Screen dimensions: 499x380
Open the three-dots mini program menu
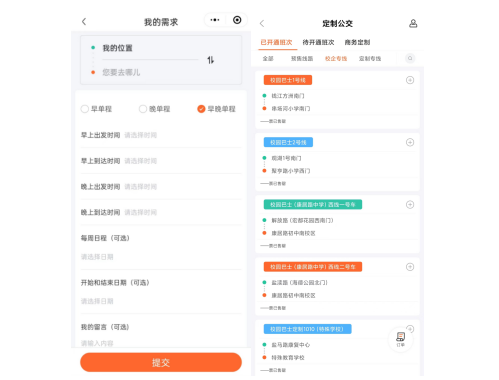tap(215, 20)
